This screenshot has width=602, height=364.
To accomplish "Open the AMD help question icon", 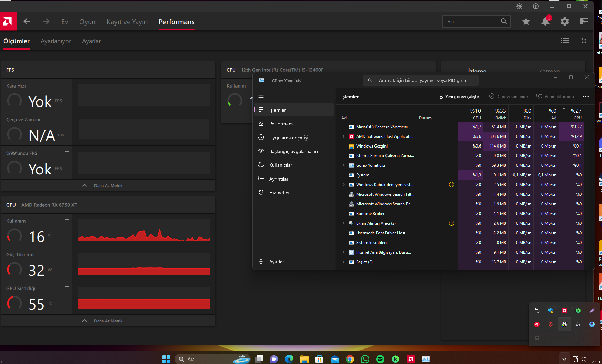I will (536, 6).
